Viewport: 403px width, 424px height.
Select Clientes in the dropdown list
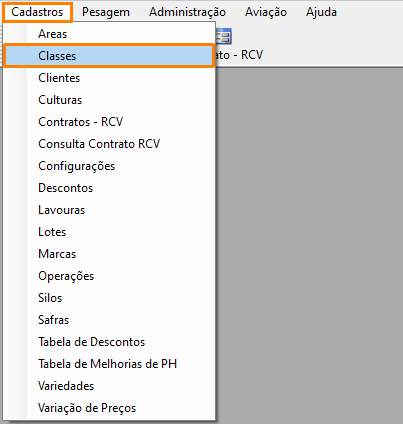click(109, 78)
